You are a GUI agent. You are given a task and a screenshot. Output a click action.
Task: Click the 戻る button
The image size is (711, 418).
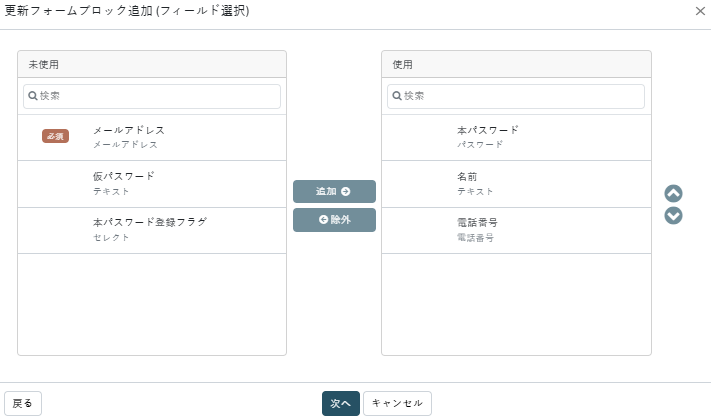(x=23, y=403)
